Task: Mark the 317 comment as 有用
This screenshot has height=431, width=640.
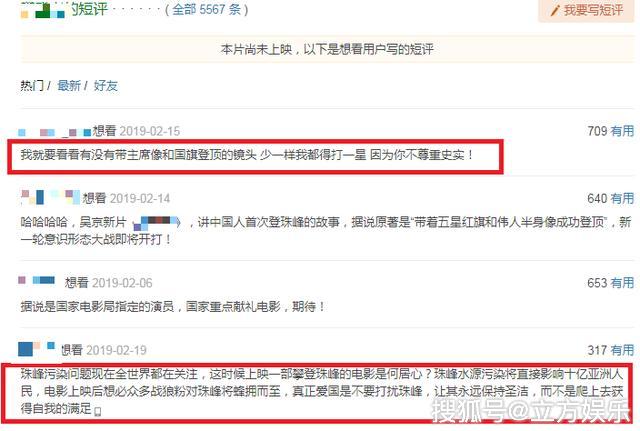Action: click(622, 350)
